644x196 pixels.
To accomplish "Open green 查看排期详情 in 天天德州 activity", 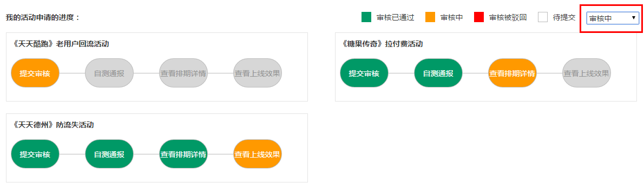I will [183, 154].
